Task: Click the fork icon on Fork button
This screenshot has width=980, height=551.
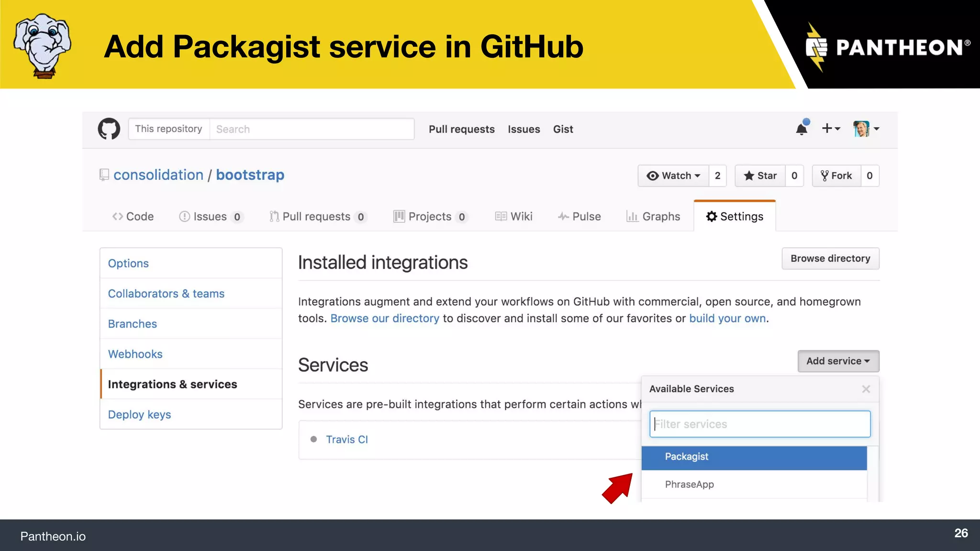Action: 824,176
